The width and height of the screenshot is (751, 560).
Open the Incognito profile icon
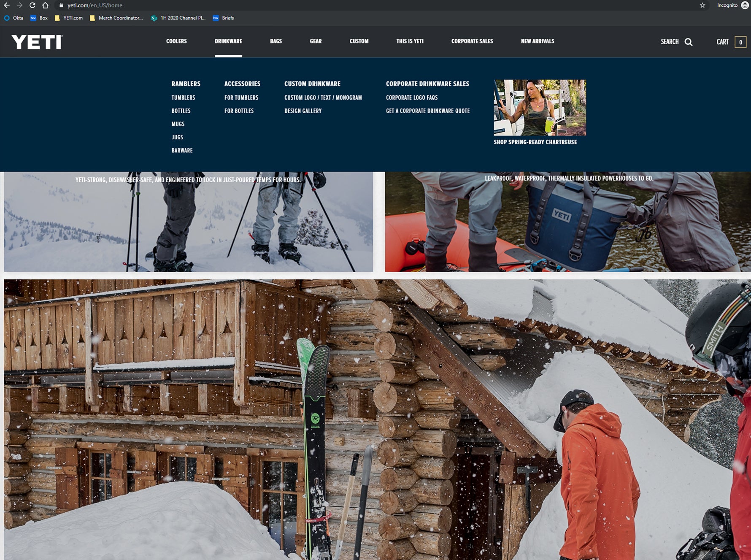click(x=745, y=5)
